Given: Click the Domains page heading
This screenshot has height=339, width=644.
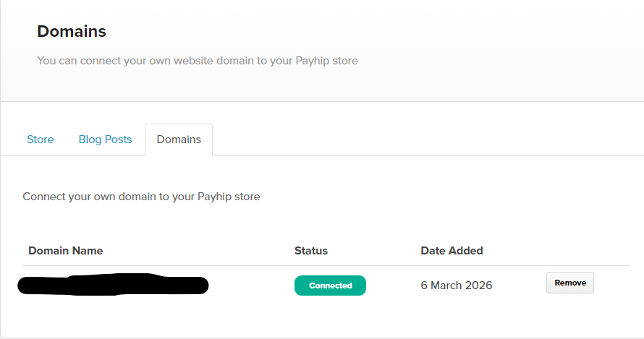Looking at the screenshot, I should [72, 31].
